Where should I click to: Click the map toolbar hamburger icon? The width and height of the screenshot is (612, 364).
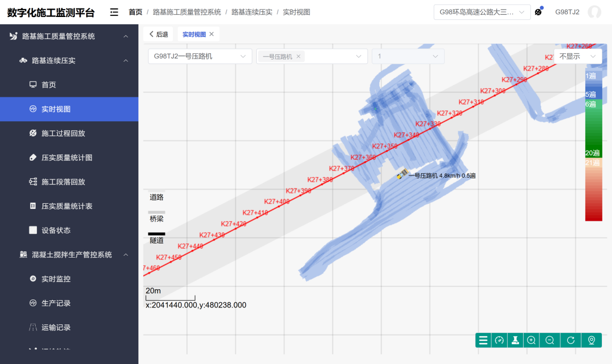click(x=483, y=340)
